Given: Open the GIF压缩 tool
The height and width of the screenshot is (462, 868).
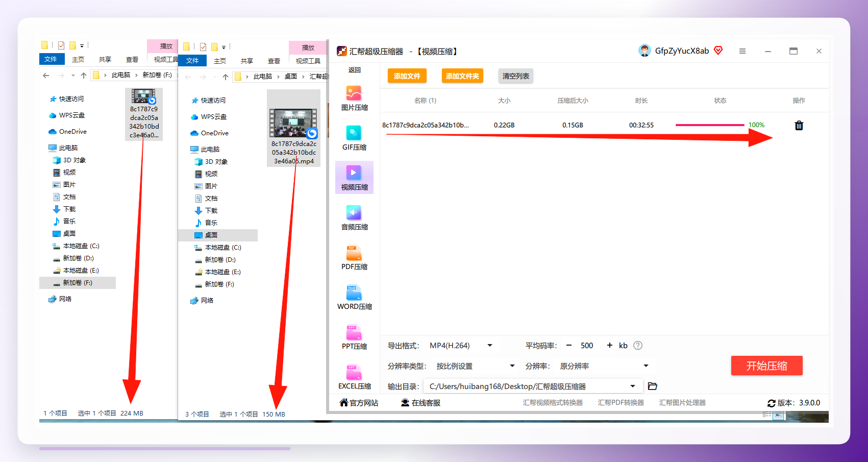Looking at the screenshot, I should coord(354,138).
